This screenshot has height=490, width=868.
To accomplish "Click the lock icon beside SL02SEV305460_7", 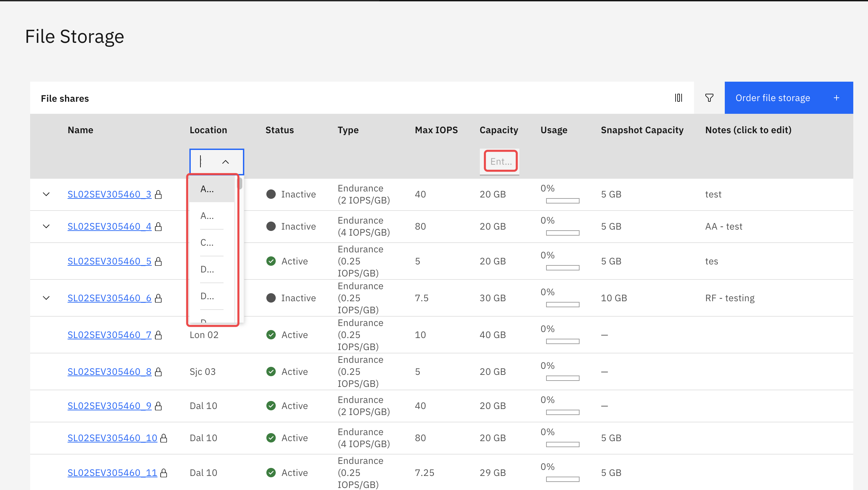I will point(159,335).
